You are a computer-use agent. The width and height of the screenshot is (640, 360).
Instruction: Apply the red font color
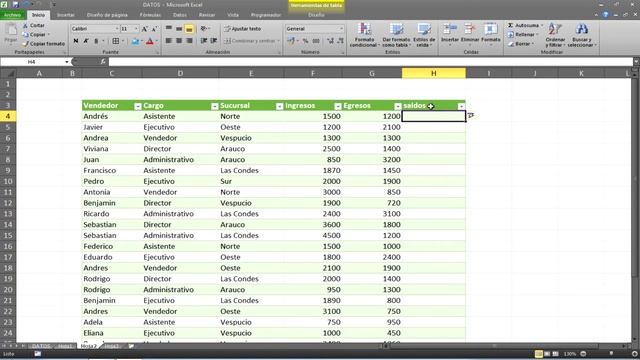click(x=150, y=41)
